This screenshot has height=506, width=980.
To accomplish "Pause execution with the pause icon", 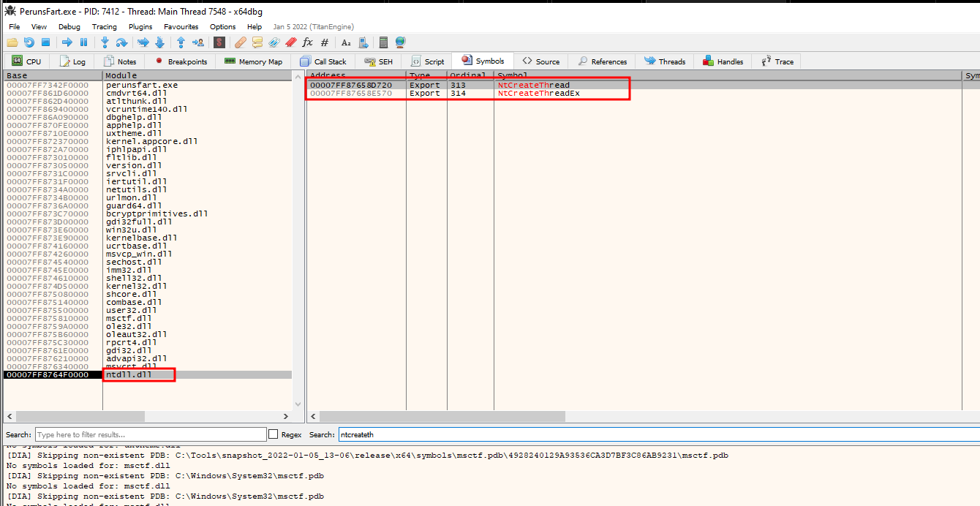I will [83, 42].
